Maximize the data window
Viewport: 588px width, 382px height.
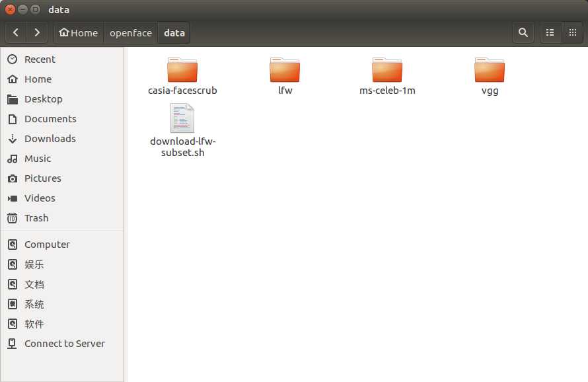(x=35, y=9)
